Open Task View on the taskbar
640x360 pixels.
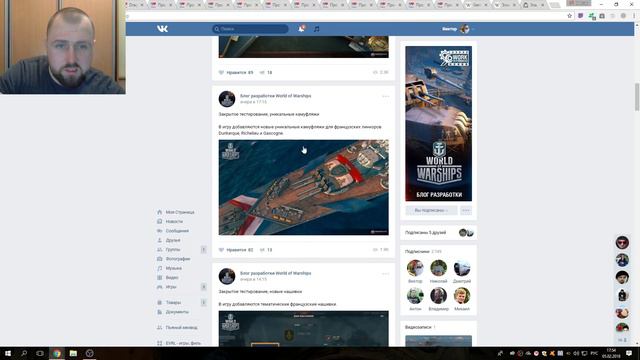coord(40,353)
